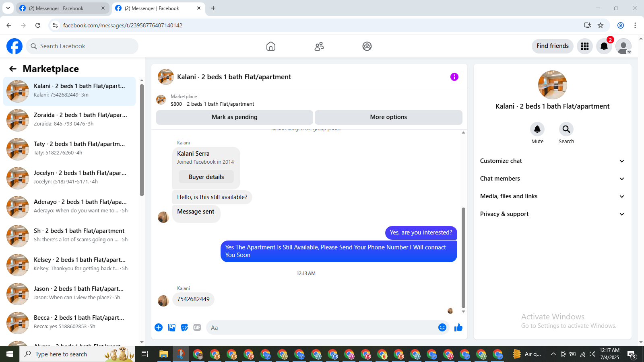Open Jason's conversation about viewing
Screen dimensions: 644x362
[x=69, y=294]
